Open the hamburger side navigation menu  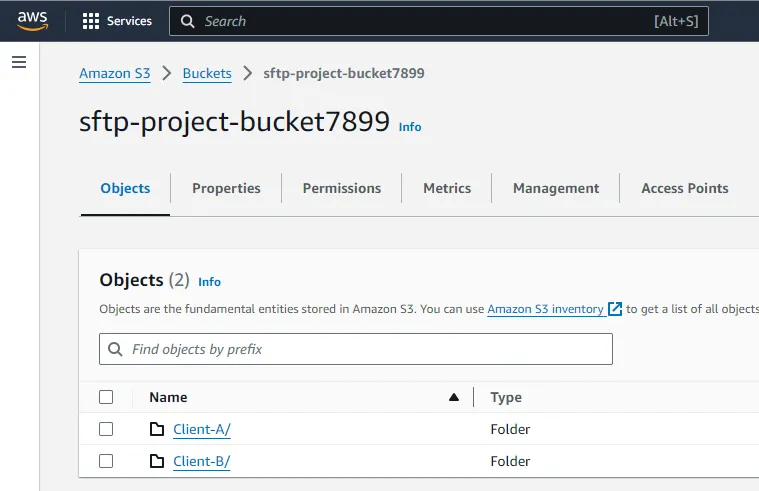(18, 62)
